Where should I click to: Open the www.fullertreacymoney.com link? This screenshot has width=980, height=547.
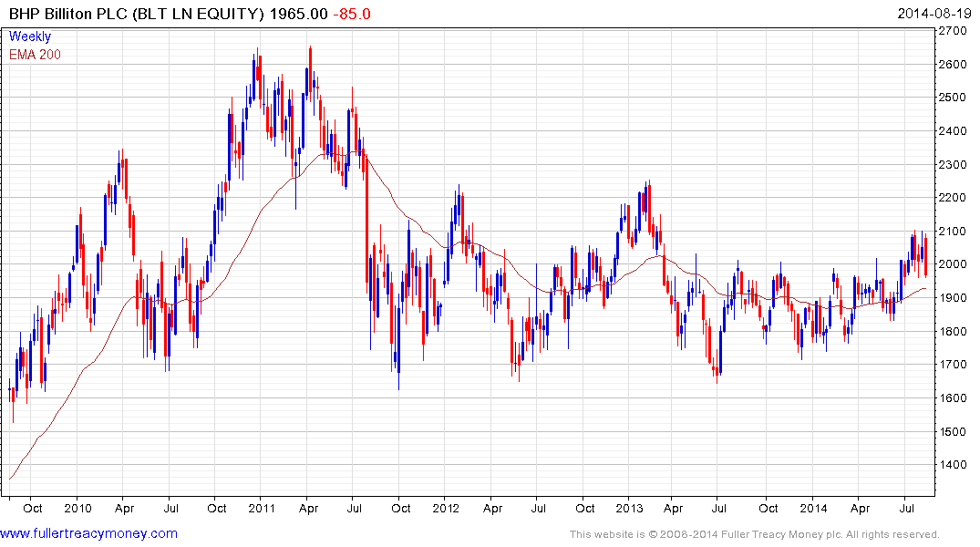click(88, 534)
